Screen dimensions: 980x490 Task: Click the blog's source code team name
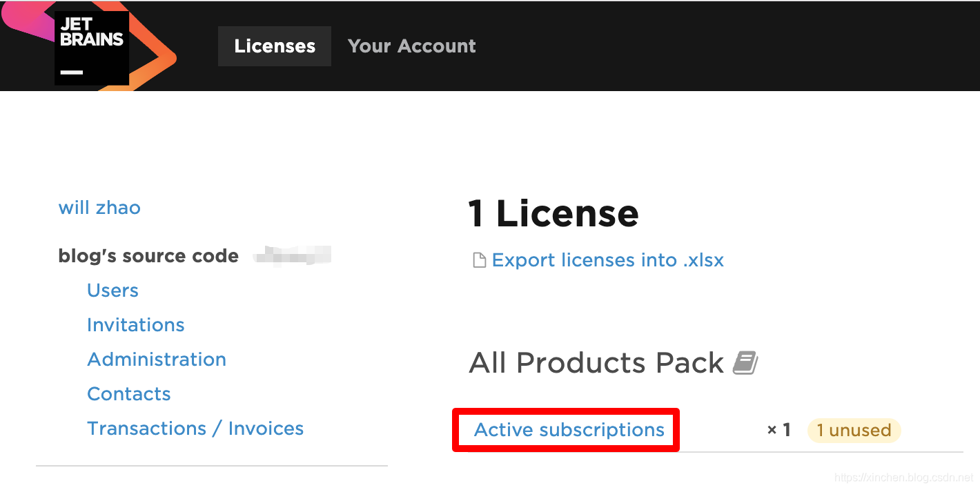148,255
